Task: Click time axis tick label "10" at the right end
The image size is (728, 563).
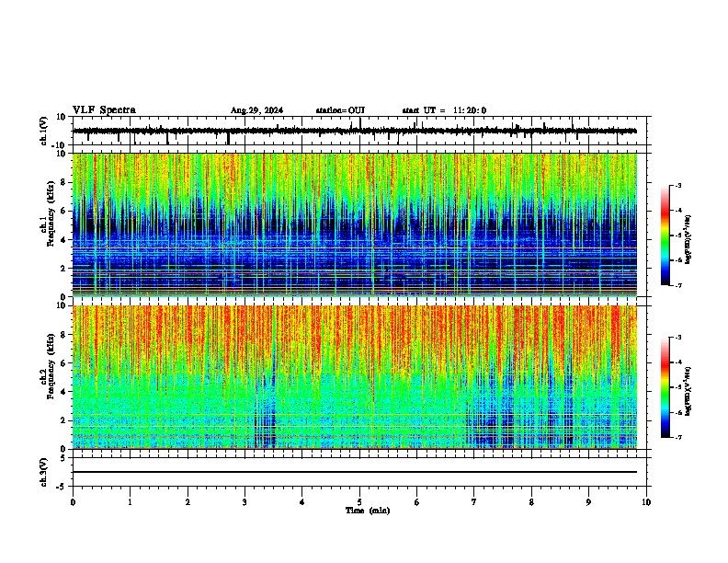Action: pyautogui.click(x=646, y=502)
